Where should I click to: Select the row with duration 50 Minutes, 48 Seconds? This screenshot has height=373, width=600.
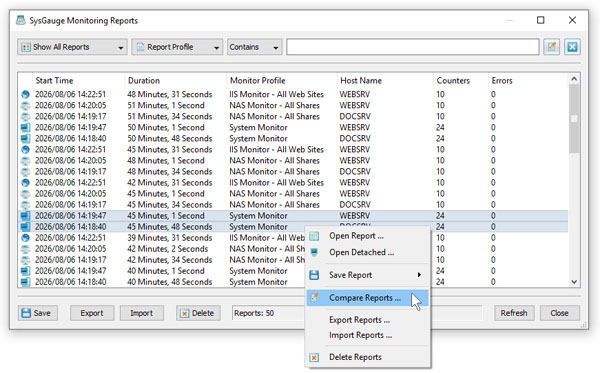coord(293,138)
